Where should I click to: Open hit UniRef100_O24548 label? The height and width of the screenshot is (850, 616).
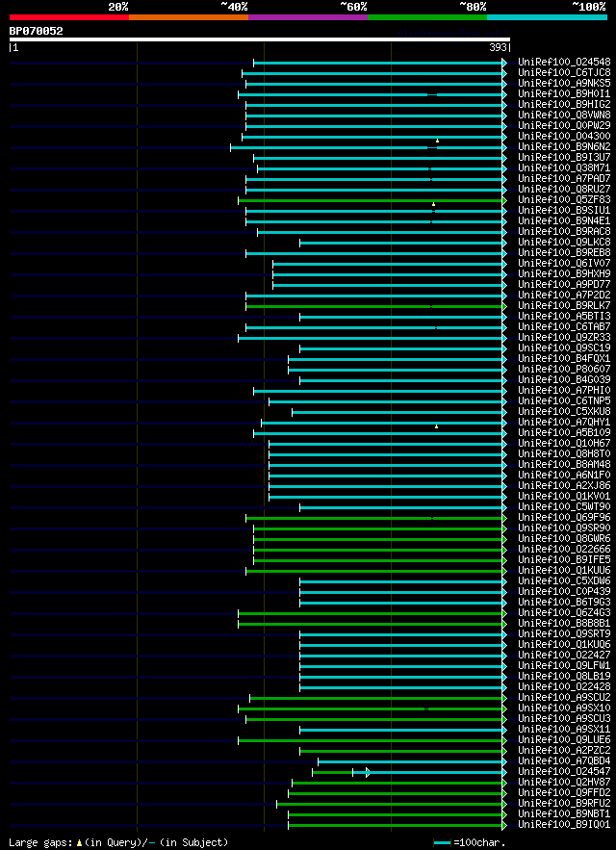tap(564, 62)
